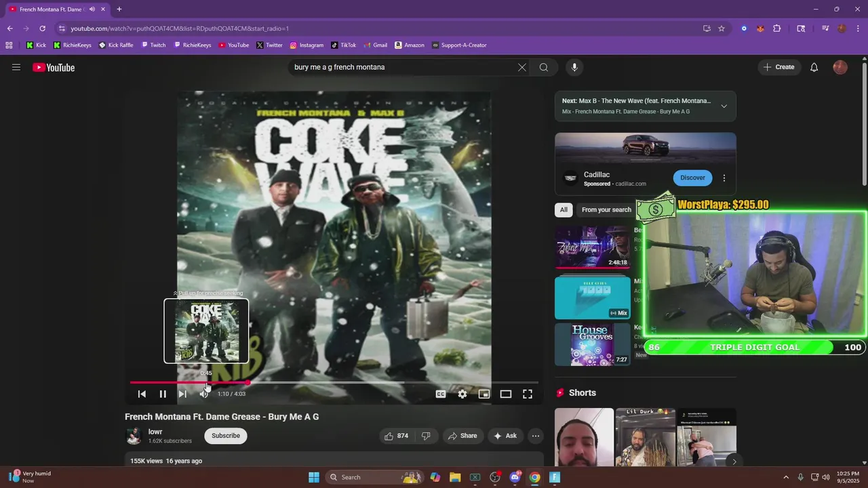This screenshot has width=868, height=488.
Task: Start voice search with microphone icon
Action: coord(574,67)
